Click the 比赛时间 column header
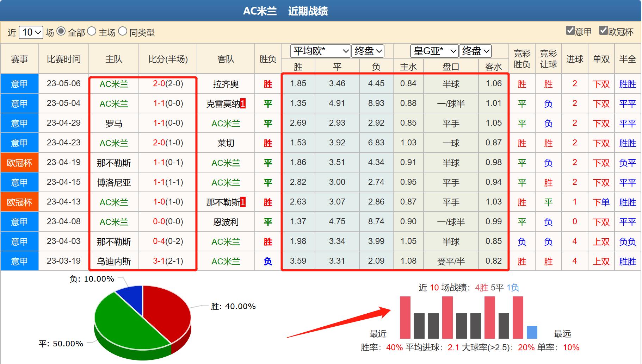 point(64,59)
